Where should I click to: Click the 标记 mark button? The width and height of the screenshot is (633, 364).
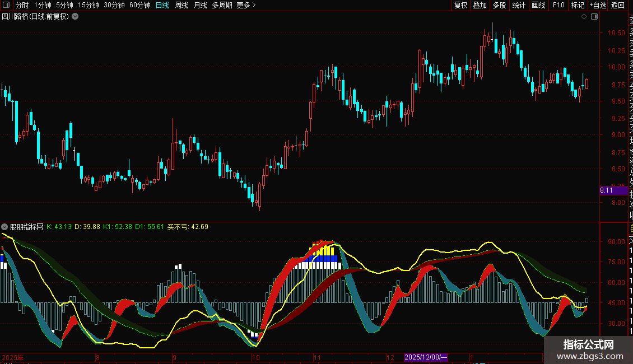(x=578, y=5)
